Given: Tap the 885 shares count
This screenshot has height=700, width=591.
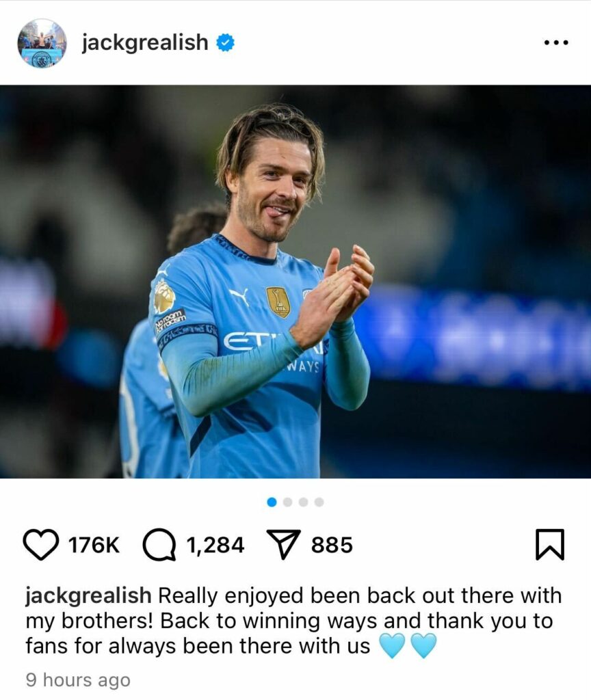Looking at the screenshot, I should point(332,545).
